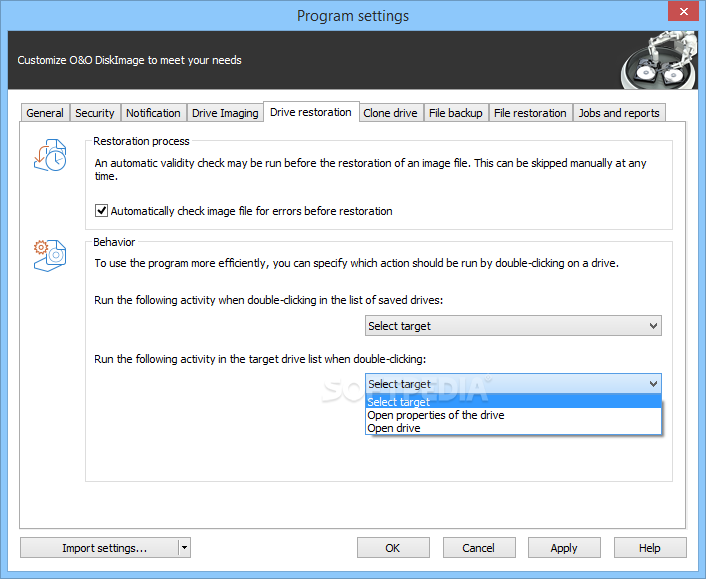This screenshot has height=579, width=706.
Task: Click 'Run the following activity in the target drive list' text
Action: click(260, 359)
